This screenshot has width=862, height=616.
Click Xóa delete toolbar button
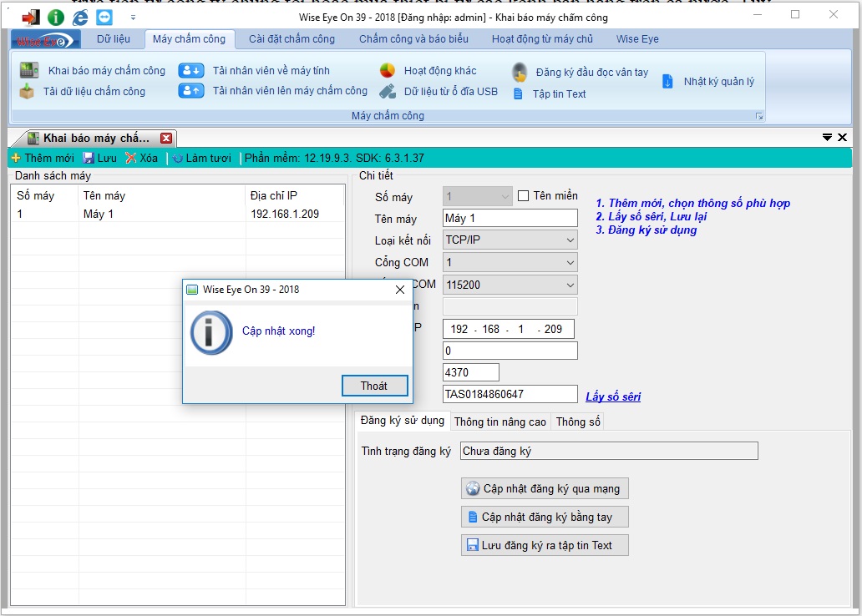141,158
